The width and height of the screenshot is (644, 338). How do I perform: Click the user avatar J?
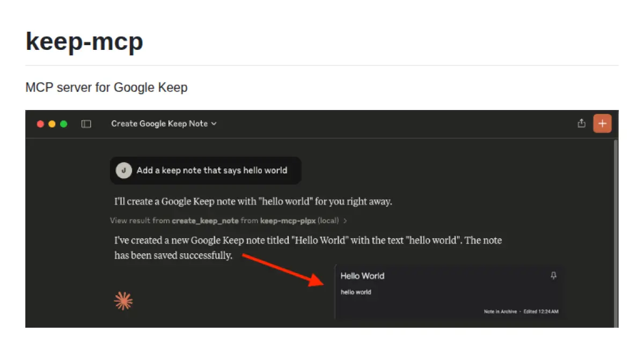[x=124, y=171]
